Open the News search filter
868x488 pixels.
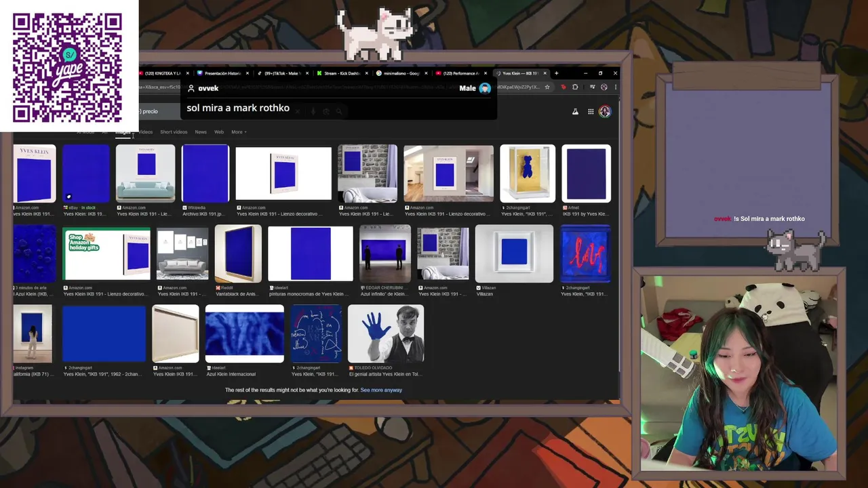[201, 132]
